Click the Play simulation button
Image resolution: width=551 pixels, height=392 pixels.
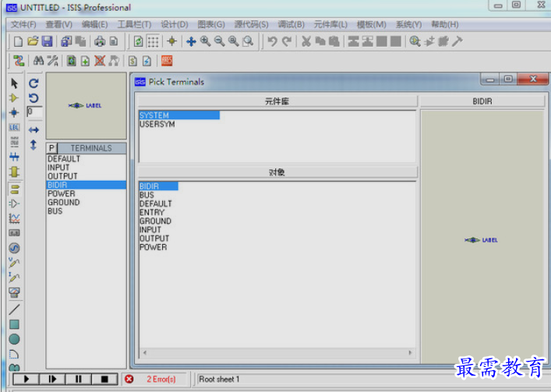click(x=26, y=379)
